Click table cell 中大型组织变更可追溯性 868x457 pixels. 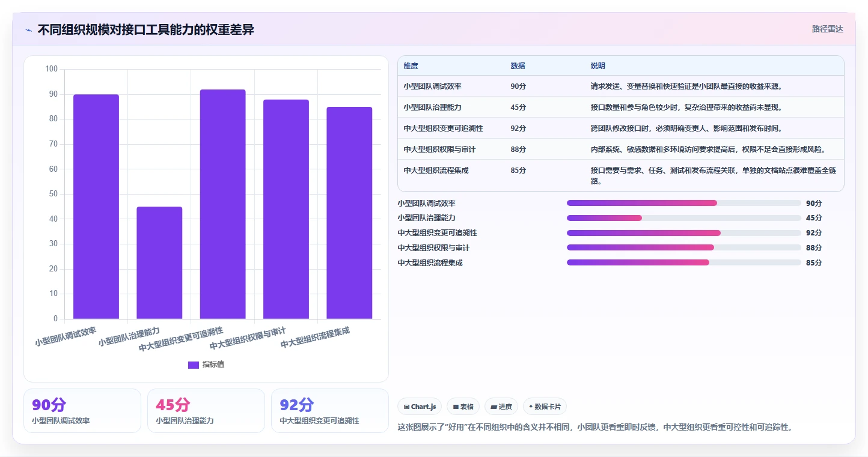pyautogui.click(x=444, y=128)
